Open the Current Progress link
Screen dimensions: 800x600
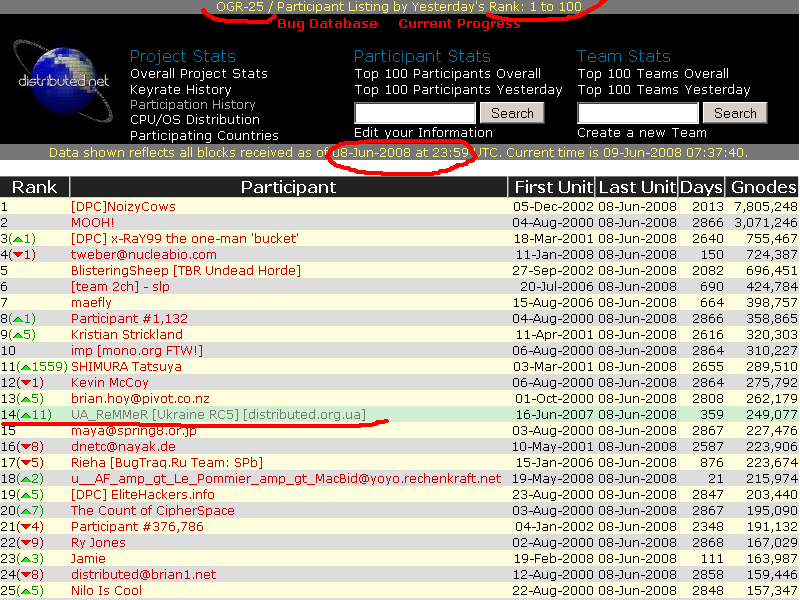459,24
